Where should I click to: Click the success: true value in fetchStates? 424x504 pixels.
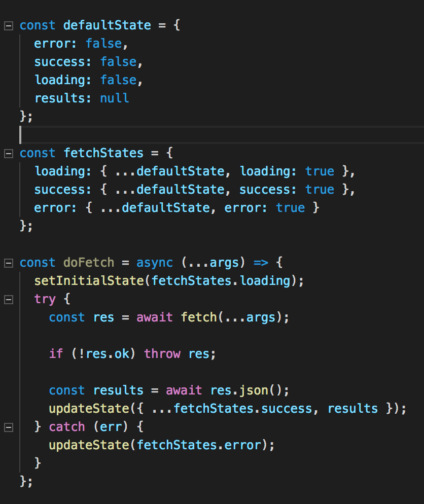[320, 189]
